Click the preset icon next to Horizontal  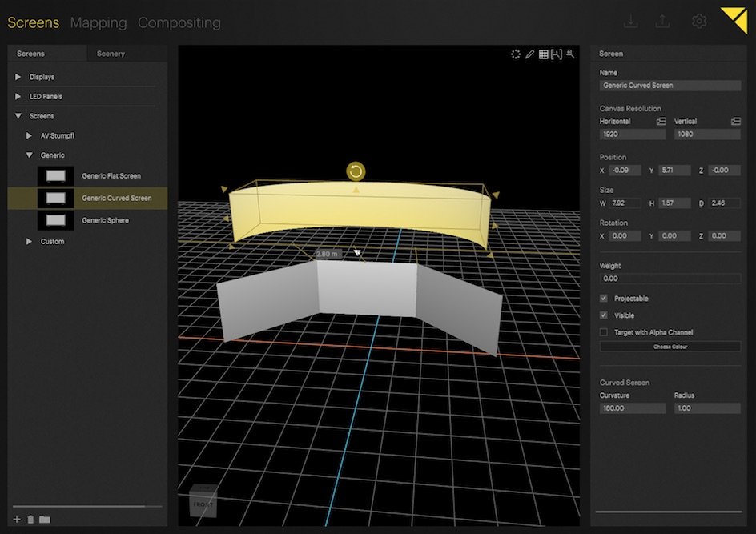click(661, 122)
